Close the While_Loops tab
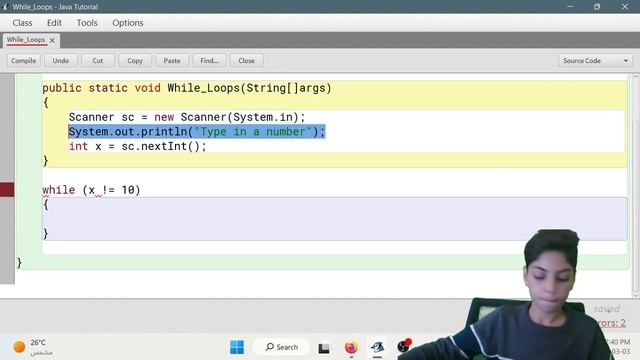 [52, 40]
